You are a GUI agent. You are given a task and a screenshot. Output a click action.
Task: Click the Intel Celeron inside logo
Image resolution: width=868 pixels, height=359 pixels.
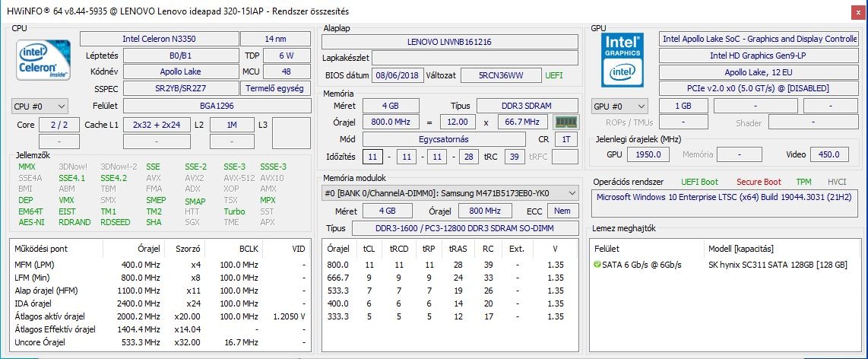44,60
